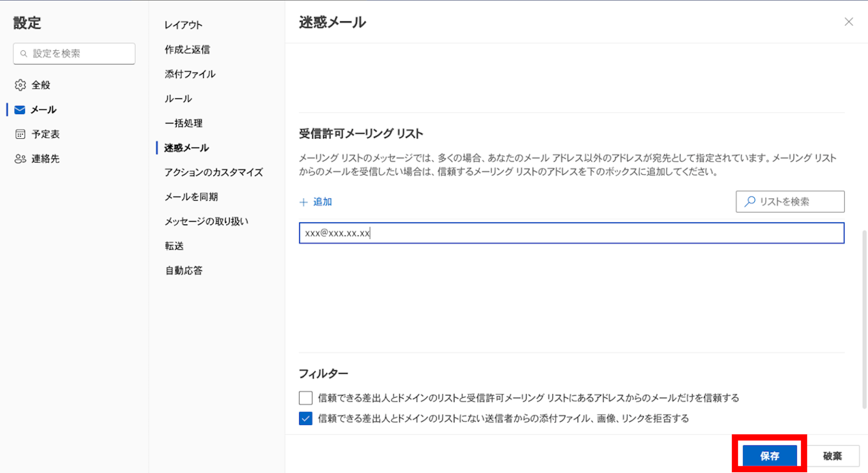Go to 自動応答 settings

point(184,270)
